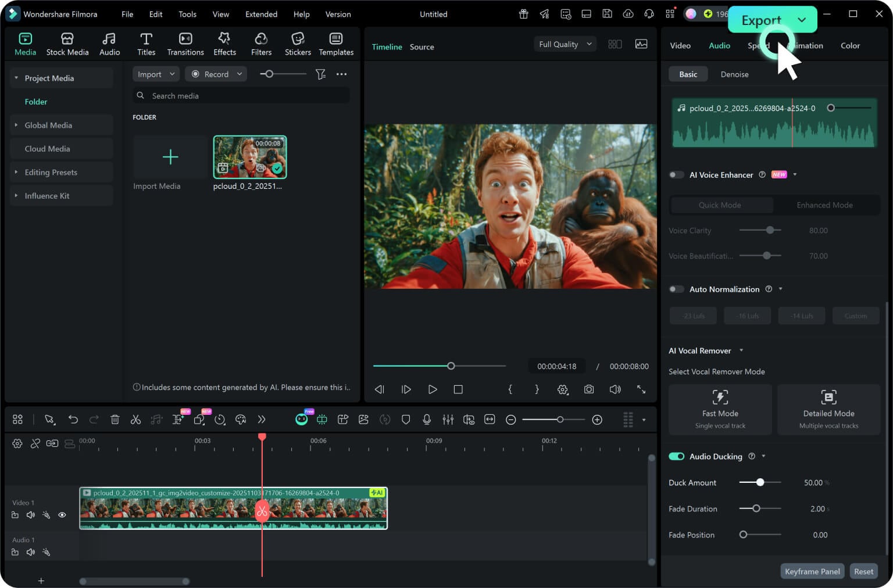Take a snapshot of the preview frame
Viewport: 893px width, 588px height.
click(589, 389)
